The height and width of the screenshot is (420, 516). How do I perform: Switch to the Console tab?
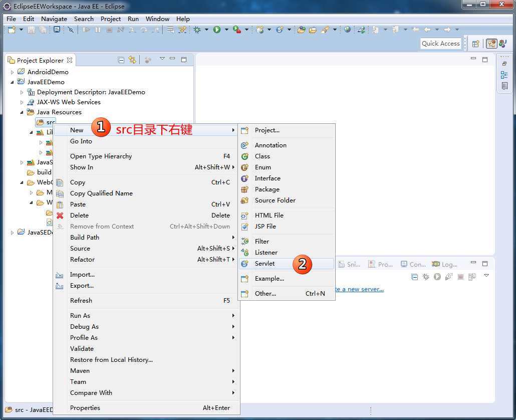[413, 264]
